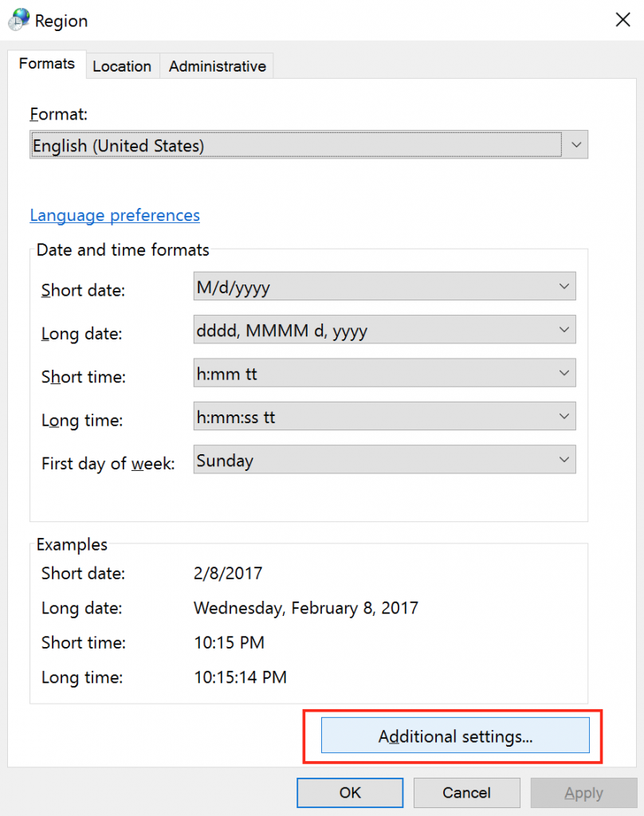Open Language preferences link
The width and height of the screenshot is (644, 816).
115,215
